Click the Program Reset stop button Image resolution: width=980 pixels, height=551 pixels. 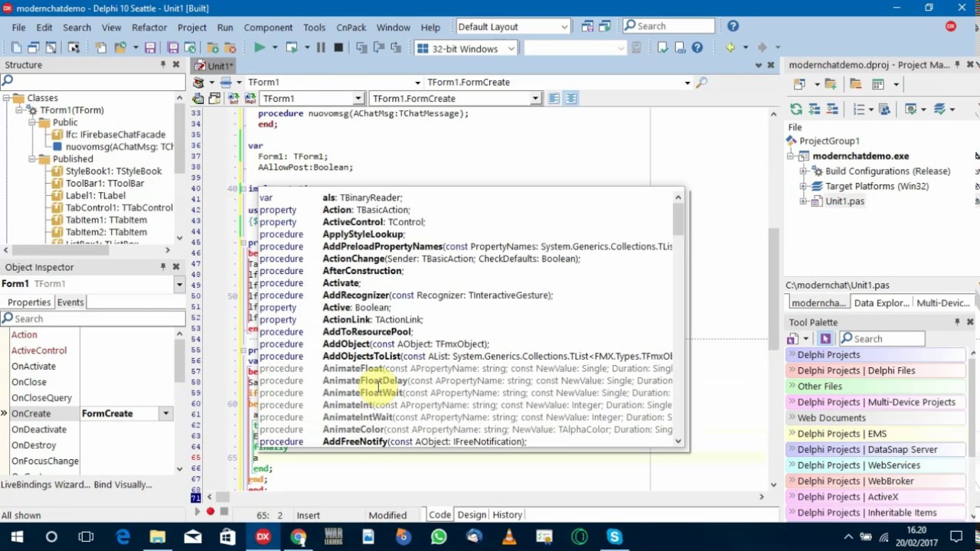[338, 48]
